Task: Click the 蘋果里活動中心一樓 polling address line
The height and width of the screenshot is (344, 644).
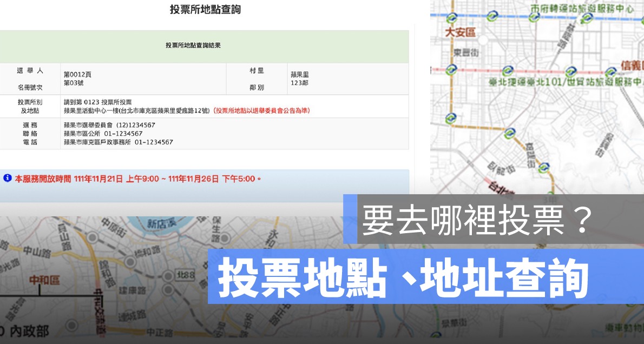Action: [x=137, y=110]
